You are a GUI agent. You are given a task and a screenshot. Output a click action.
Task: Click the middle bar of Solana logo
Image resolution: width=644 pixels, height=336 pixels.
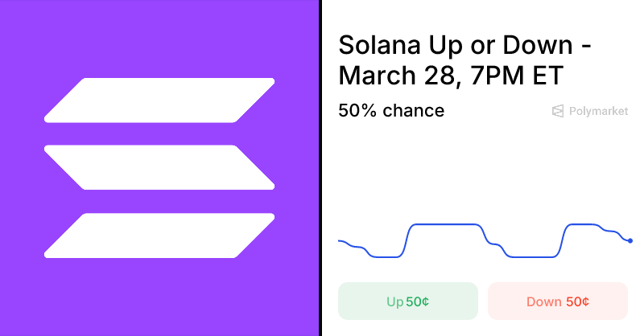(x=159, y=167)
